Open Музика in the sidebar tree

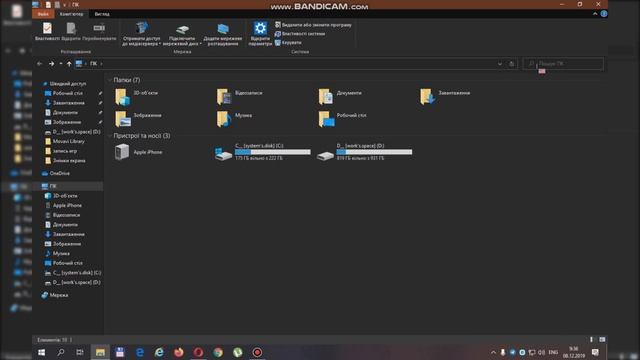click(x=57, y=253)
